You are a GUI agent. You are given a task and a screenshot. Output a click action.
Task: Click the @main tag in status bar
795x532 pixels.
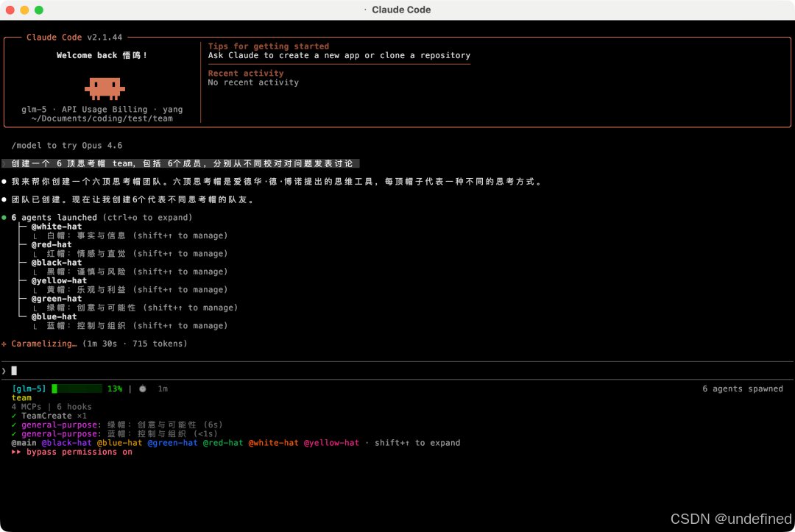point(24,443)
